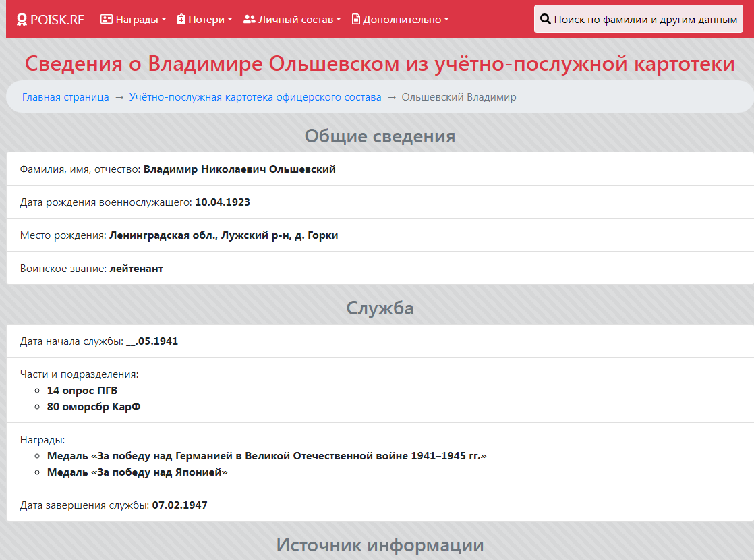
Task: Expand the Потери dropdown arrow
Action: pyautogui.click(x=230, y=20)
